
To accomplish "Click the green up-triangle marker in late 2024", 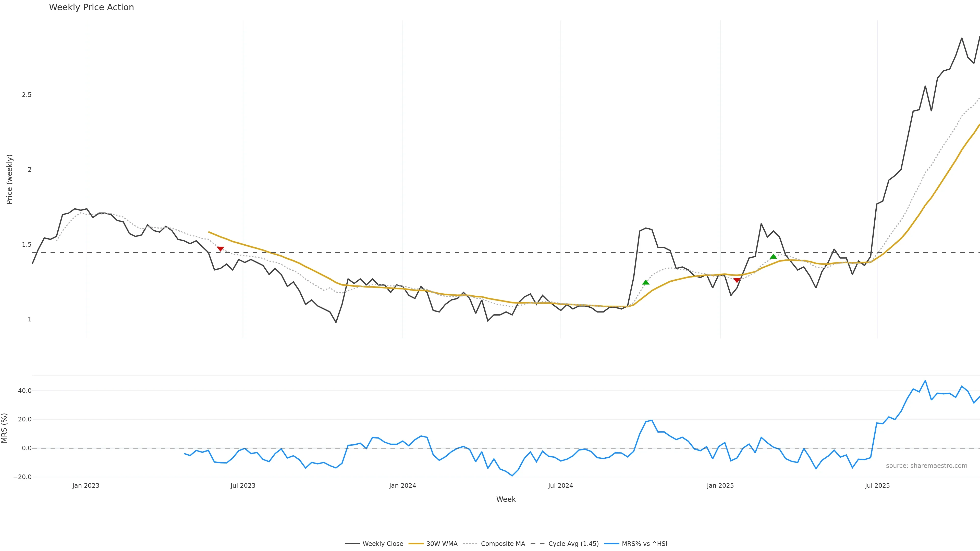I will 646,282.
